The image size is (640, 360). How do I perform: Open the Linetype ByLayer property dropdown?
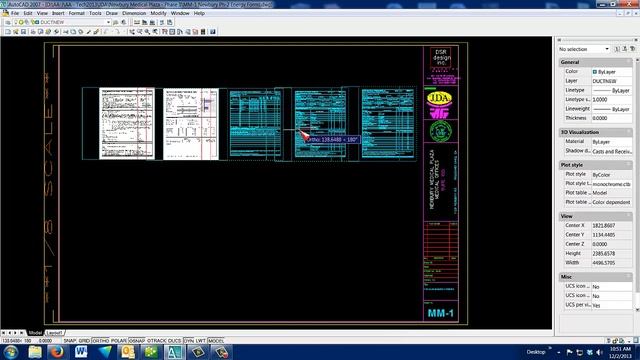[x=611, y=90]
